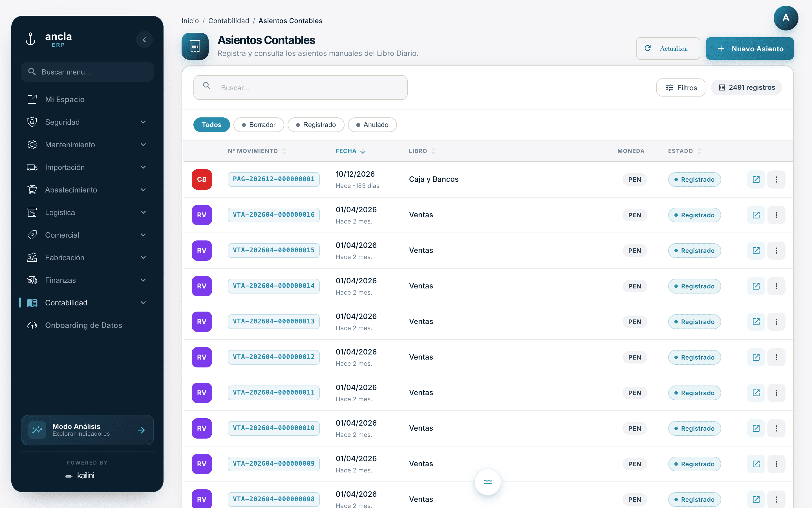Open detail icon for VTA-202604-000000010 row
Image resolution: width=812 pixels, height=508 pixels.
(756, 428)
